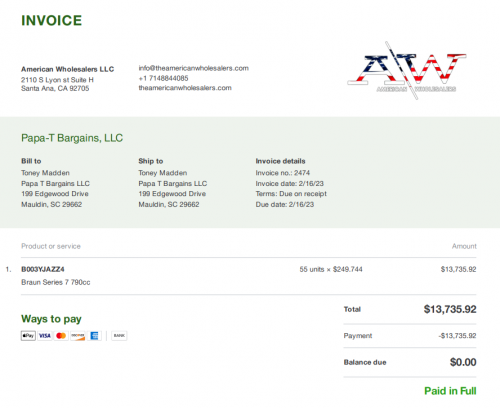Image resolution: width=500 pixels, height=408 pixels.
Task: Select the Visa card icon
Action: click(45, 336)
